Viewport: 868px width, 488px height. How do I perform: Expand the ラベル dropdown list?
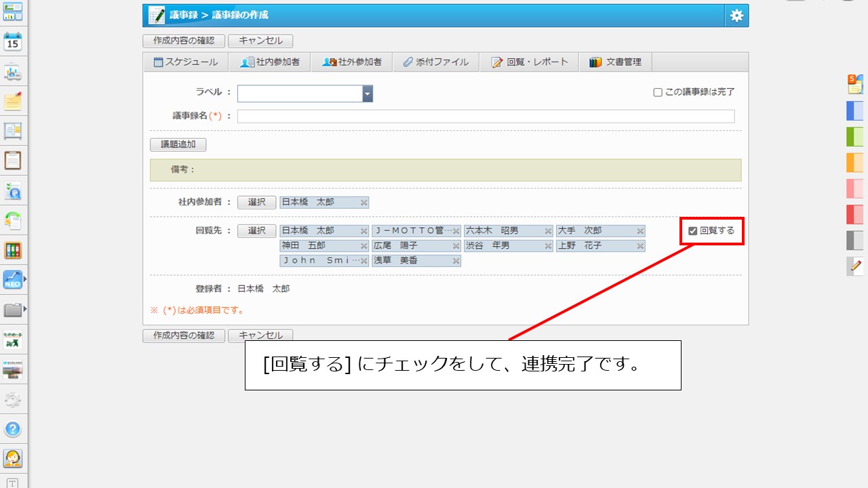368,94
